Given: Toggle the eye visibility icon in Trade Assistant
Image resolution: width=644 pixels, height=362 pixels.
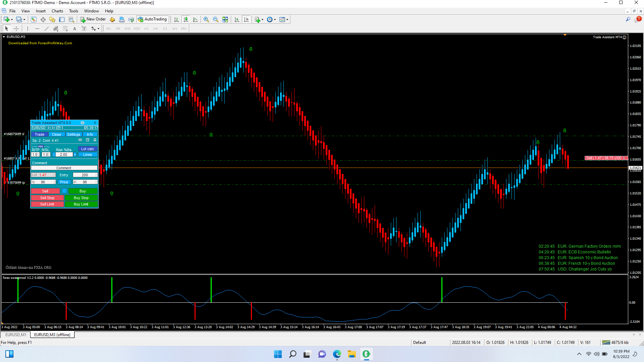Looking at the screenshot, I should (x=80, y=140).
